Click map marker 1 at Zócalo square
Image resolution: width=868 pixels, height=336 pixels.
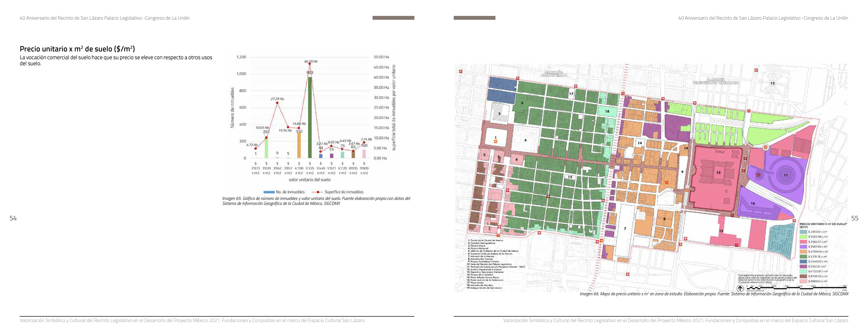pos(496,138)
